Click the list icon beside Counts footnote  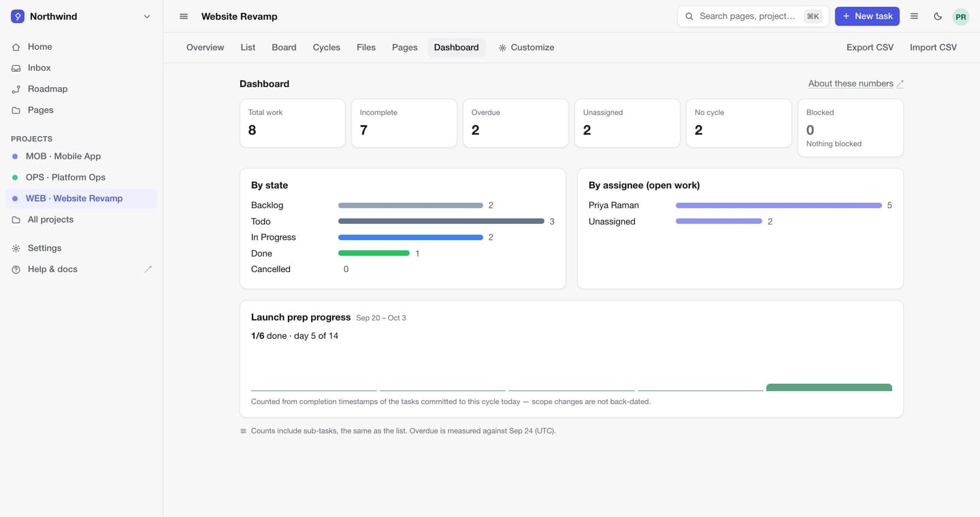pos(243,431)
